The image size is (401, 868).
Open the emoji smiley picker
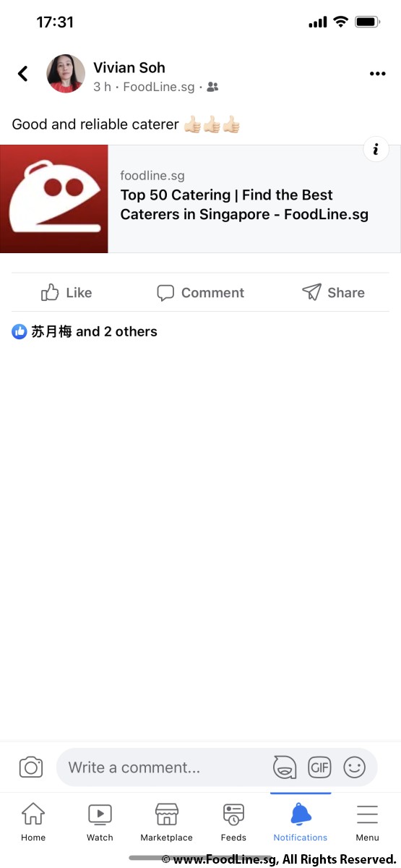tap(354, 767)
